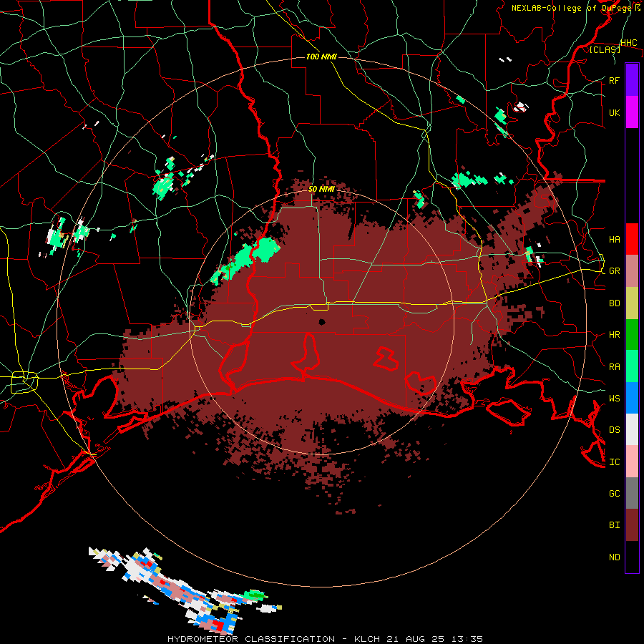
Task: Select the yellow BD legend swatch
Action: click(632, 303)
